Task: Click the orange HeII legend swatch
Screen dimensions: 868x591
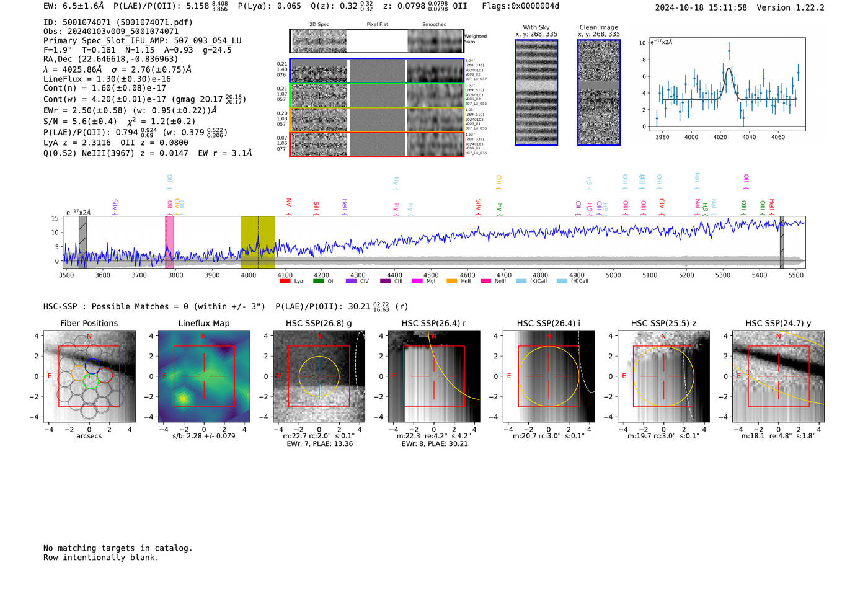Action: click(x=451, y=281)
